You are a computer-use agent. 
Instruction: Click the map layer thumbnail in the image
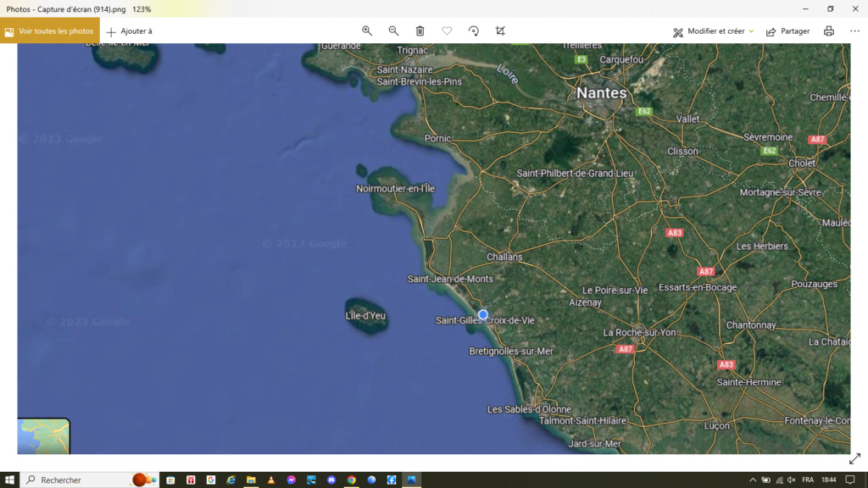coord(44,436)
